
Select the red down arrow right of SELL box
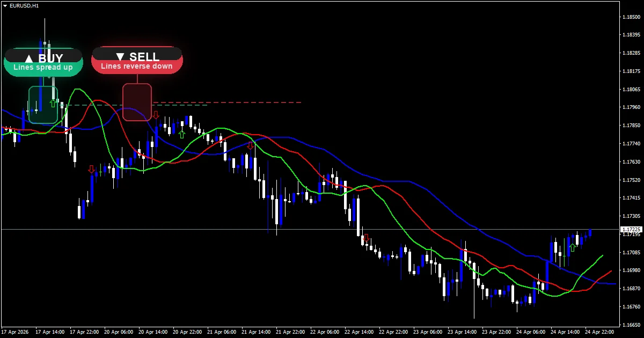coord(156,114)
